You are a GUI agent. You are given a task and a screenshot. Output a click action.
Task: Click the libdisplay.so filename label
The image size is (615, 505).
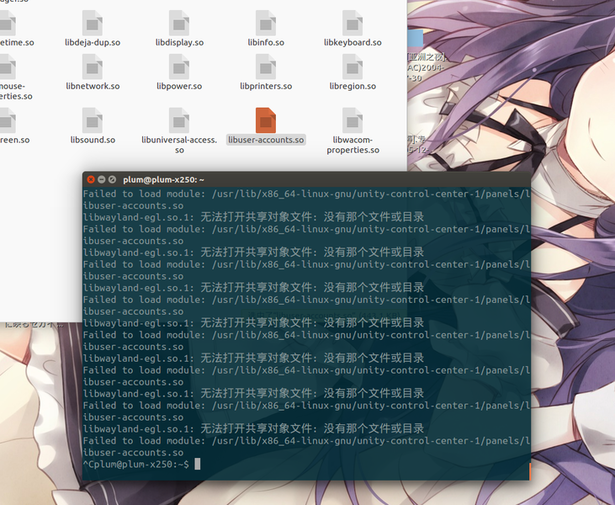point(179,42)
